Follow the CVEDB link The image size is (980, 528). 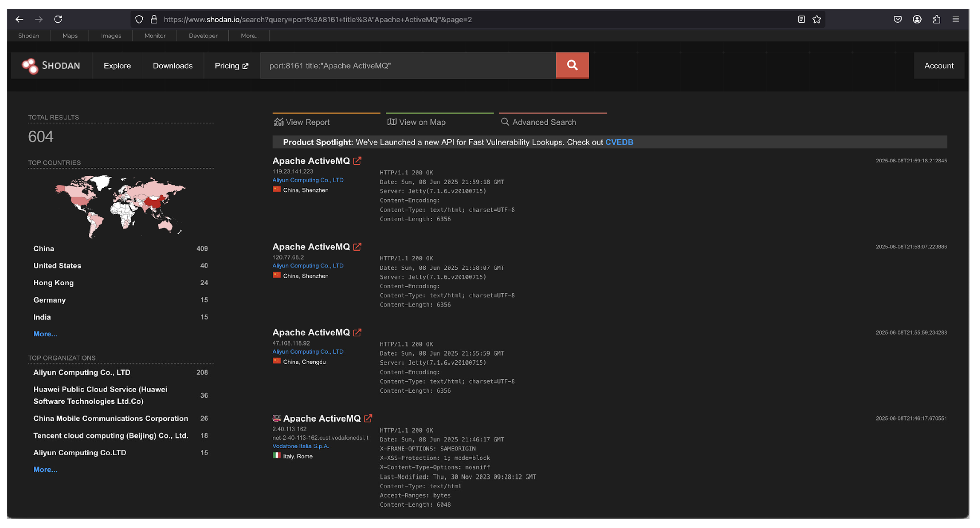point(619,142)
